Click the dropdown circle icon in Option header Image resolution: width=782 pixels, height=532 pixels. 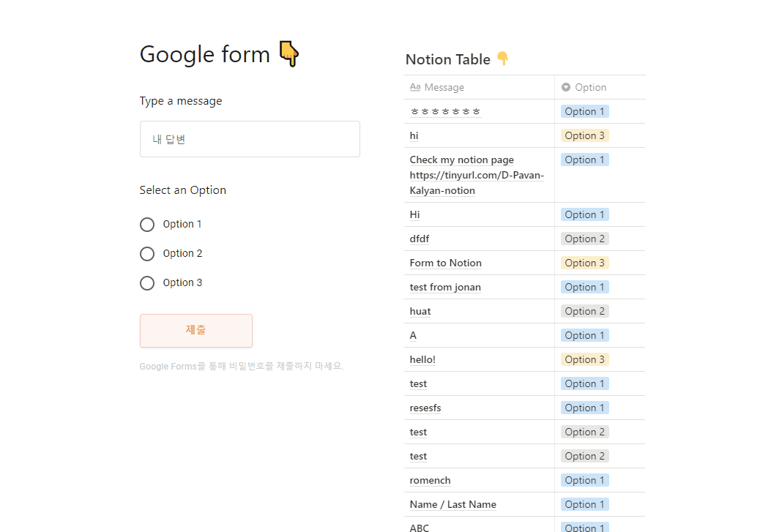coord(566,87)
